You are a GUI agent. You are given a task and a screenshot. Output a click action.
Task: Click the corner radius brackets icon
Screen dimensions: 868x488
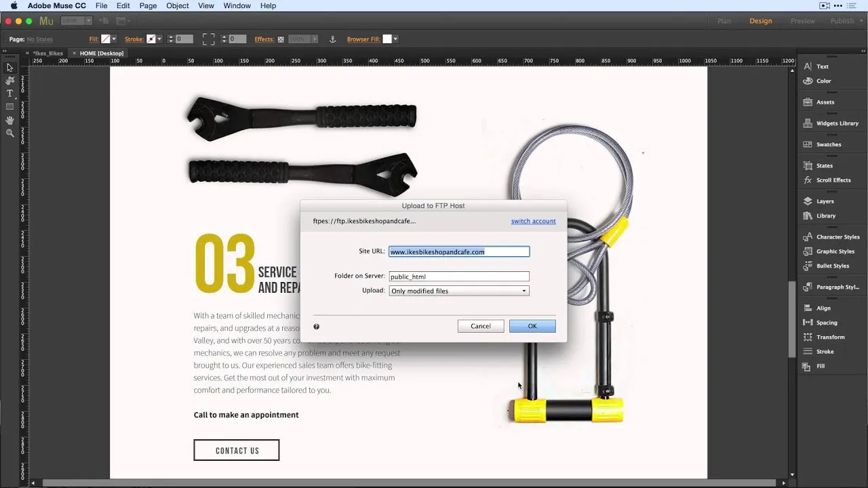tap(208, 39)
